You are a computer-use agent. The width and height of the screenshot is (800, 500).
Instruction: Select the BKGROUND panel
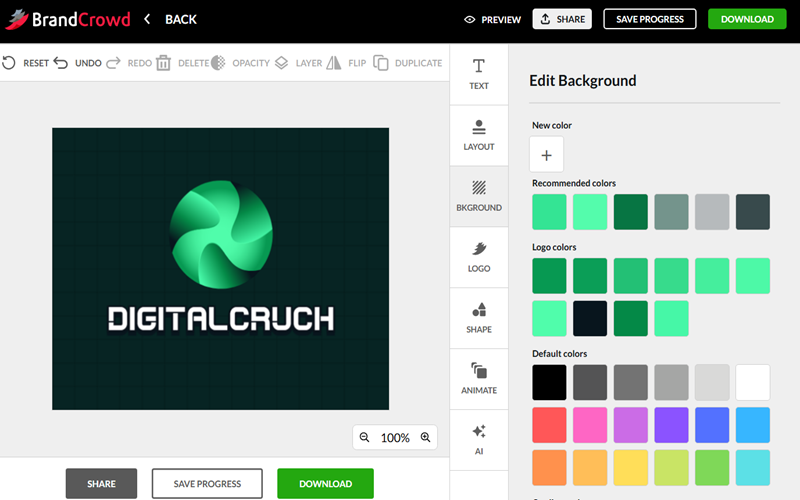(479, 196)
